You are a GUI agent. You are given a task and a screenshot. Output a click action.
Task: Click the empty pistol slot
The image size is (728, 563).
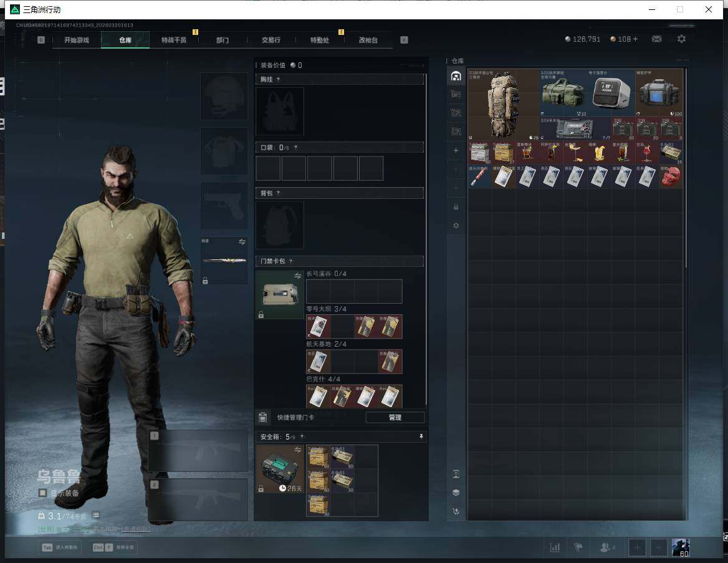coord(224,206)
